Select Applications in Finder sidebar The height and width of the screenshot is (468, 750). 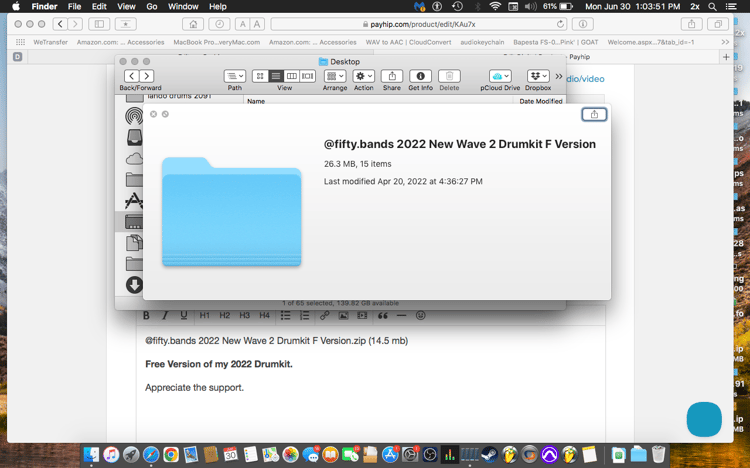point(134,201)
